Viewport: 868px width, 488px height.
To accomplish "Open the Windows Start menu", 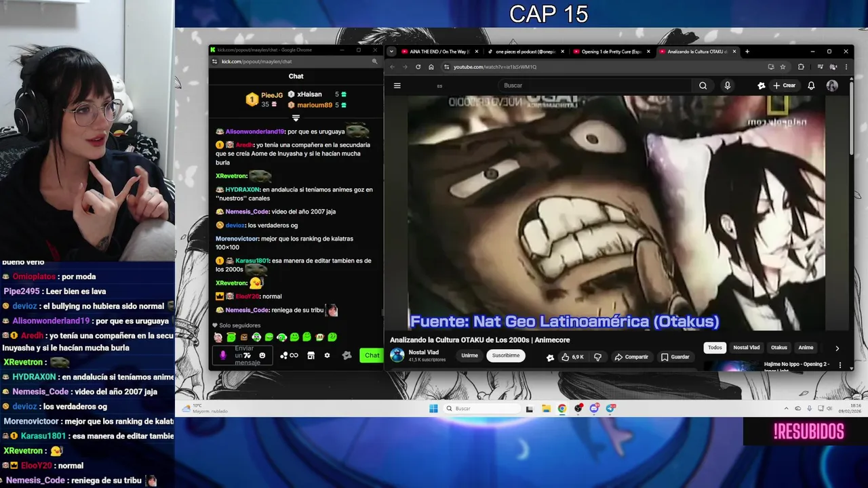I will pyautogui.click(x=433, y=409).
